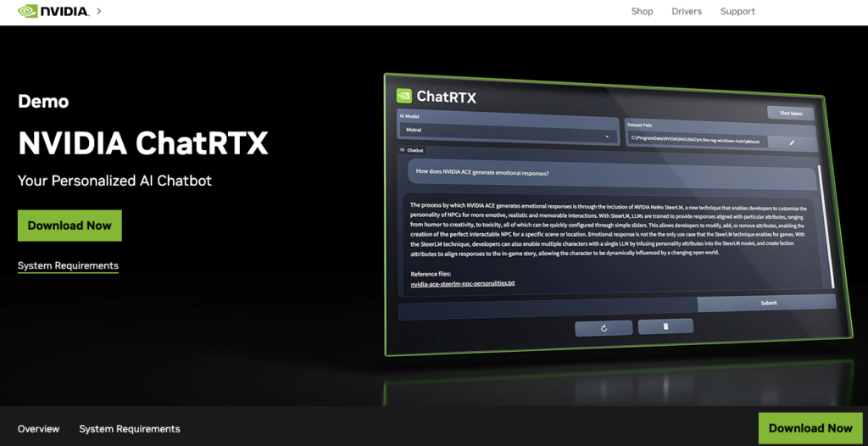Click the pencil edit icon for Dataset Path

tap(792, 142)
